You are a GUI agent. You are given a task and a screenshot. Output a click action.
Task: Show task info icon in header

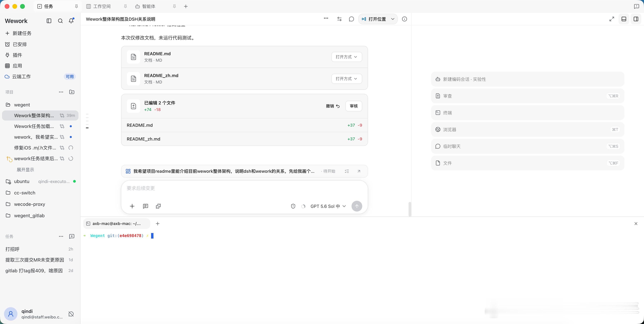pos(405,19)
